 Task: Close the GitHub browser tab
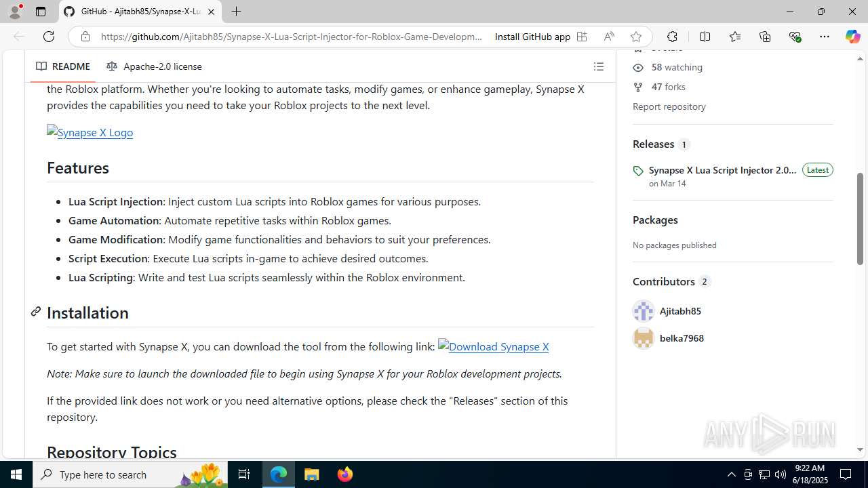coord(211,12)
